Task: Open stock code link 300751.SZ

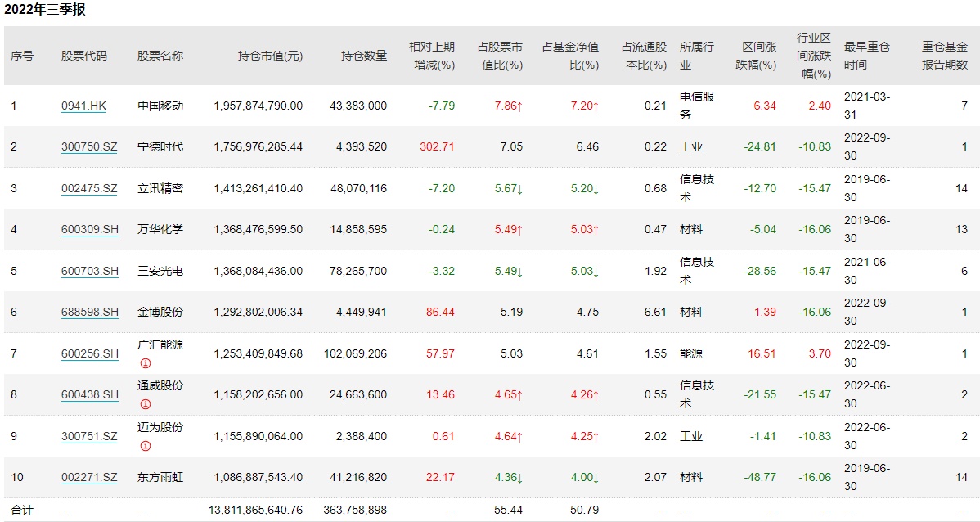Action: [89, 436]
